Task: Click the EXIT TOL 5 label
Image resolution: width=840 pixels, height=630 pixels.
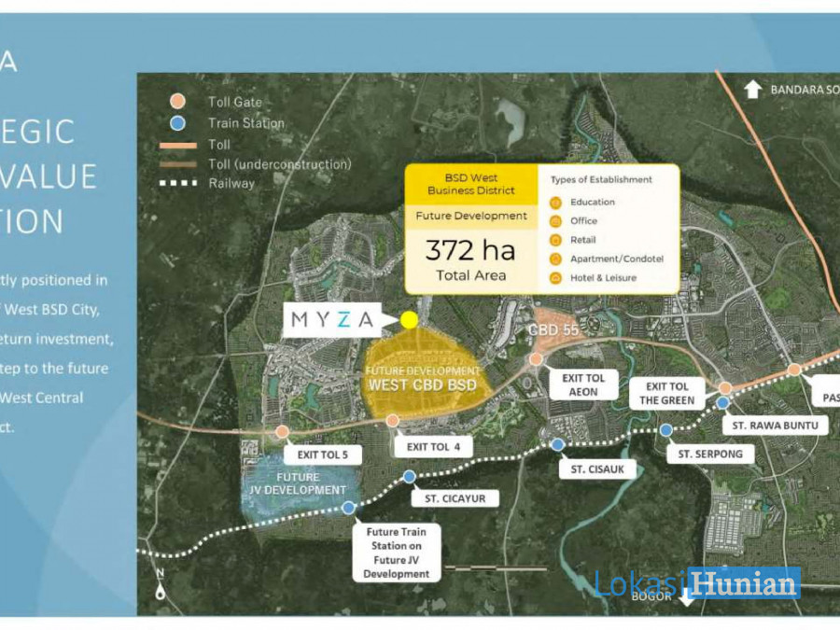Action: pyautogui.click(x=323, y=455)
